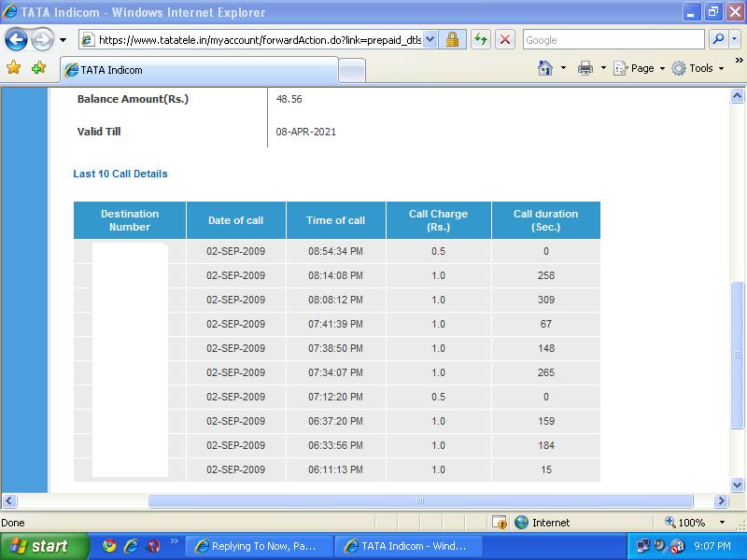
Task: Click the Internet zone globe icon
Action: 521,523
